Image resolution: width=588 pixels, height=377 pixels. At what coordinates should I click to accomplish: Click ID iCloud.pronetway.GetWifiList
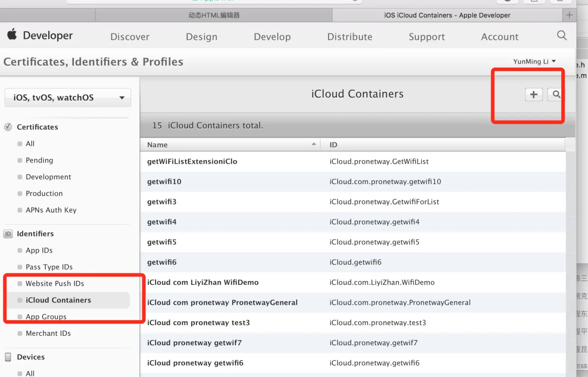click(x=379, y=162)
